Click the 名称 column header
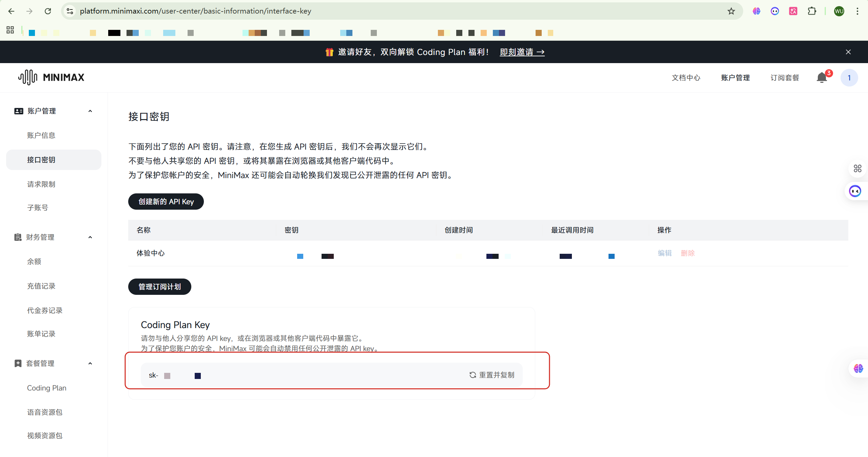This screenshot has width=868, height=457. coord(143,230)
